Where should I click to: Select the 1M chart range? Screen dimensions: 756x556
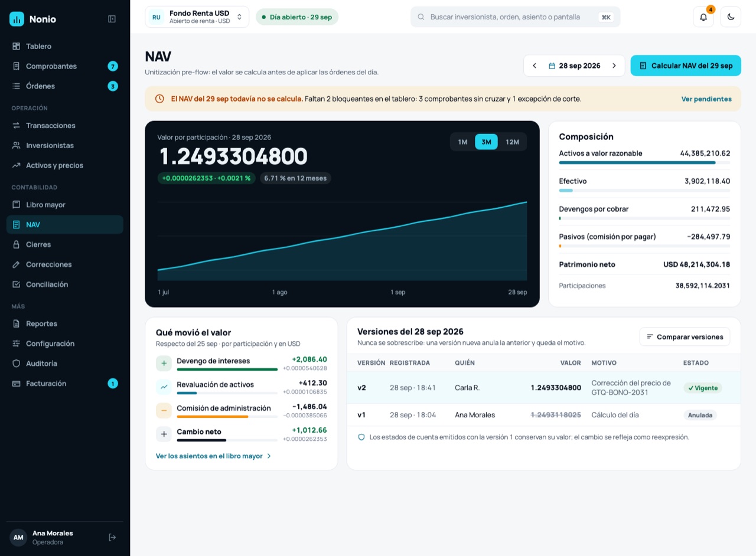(x=462, y=142)
